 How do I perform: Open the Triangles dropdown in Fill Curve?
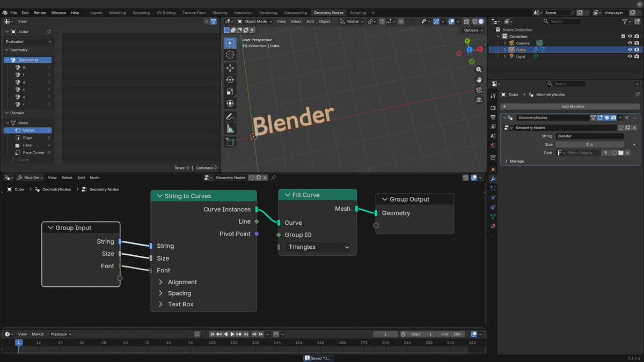[318, 247]
